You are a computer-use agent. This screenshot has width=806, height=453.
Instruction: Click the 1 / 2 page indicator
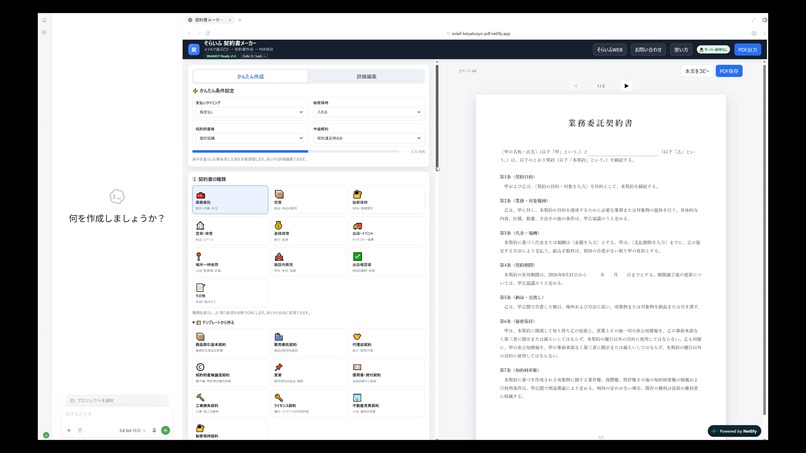[600, 86]
